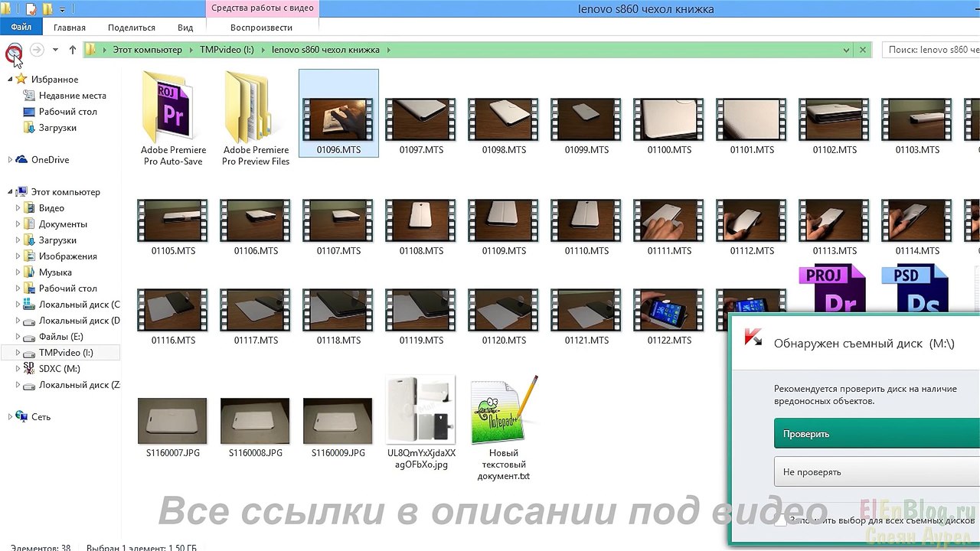The image size is (980, 551).
Task: Click the 01117.MTS file name
Action: pos(256,341)
